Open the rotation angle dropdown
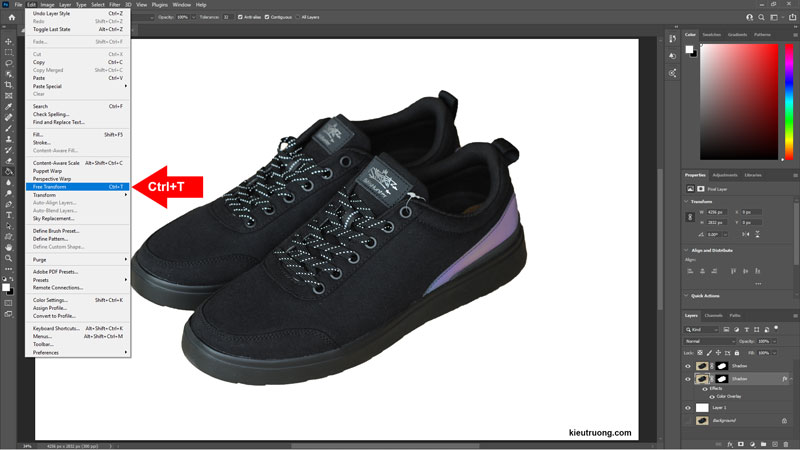Image resolution: width=800 pixels, height=450 pixels. pyautogui.click(x=725, y=235)
